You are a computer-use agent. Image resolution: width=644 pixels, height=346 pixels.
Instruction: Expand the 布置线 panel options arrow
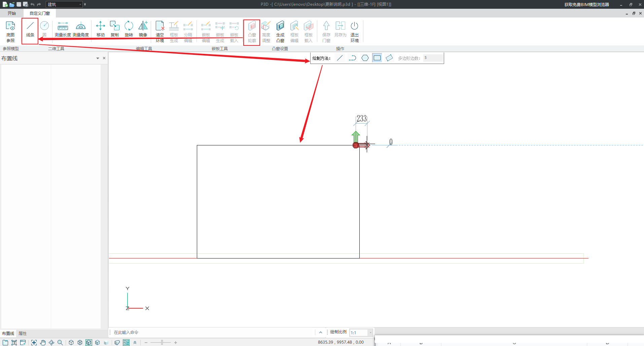(x=98, y=58)
